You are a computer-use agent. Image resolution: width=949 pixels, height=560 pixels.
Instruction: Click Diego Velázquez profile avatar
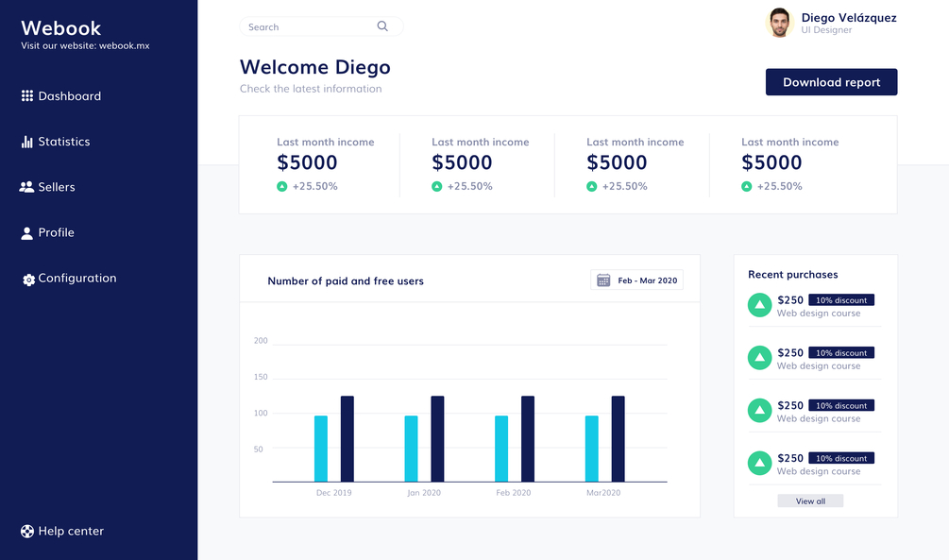pyautogui.click(x=780, y=23)
